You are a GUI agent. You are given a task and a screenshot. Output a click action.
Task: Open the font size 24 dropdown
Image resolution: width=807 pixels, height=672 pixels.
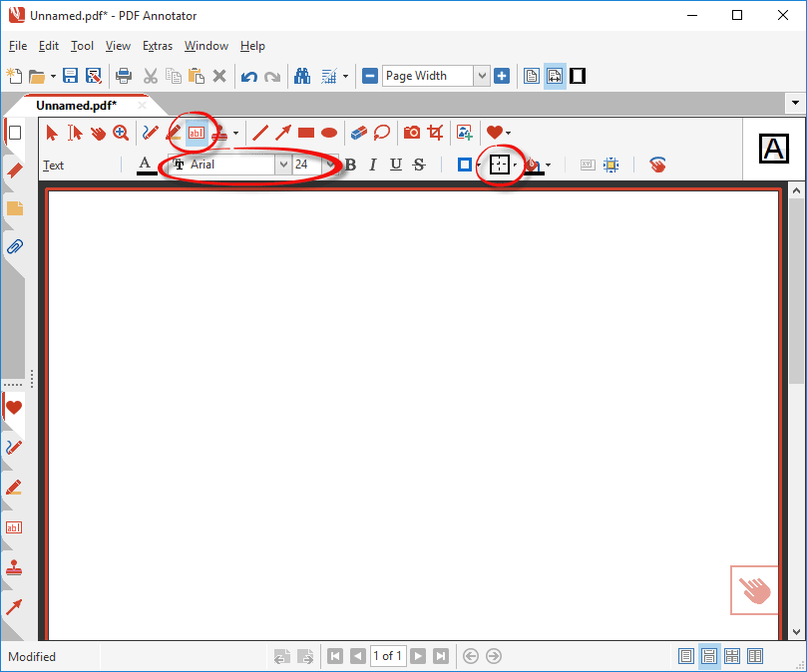pyautogui.click(x=324, y=164)
